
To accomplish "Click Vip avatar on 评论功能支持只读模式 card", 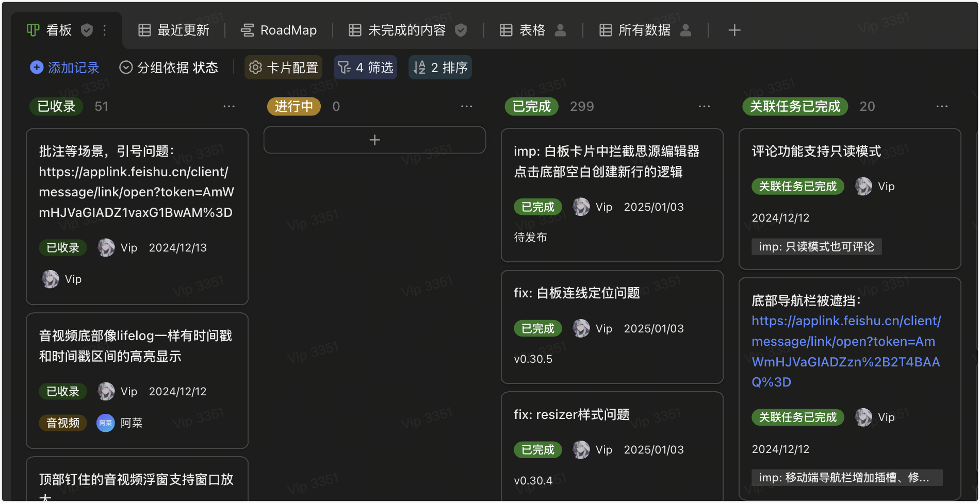I will point(863,186).
